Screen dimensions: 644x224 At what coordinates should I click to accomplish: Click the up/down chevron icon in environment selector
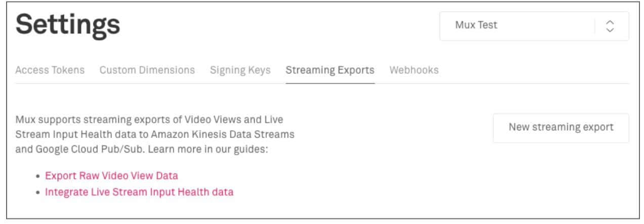pos(610,26)
